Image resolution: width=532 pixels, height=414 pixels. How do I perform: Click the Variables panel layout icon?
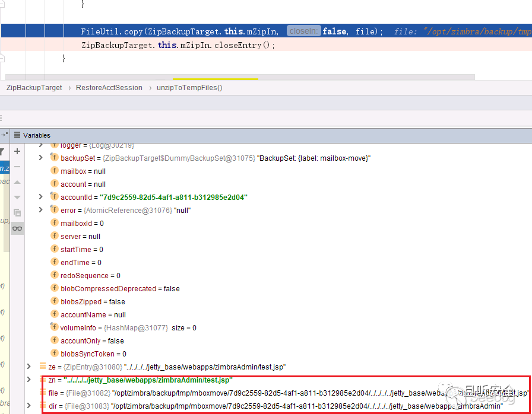click(x=17, y=135)
